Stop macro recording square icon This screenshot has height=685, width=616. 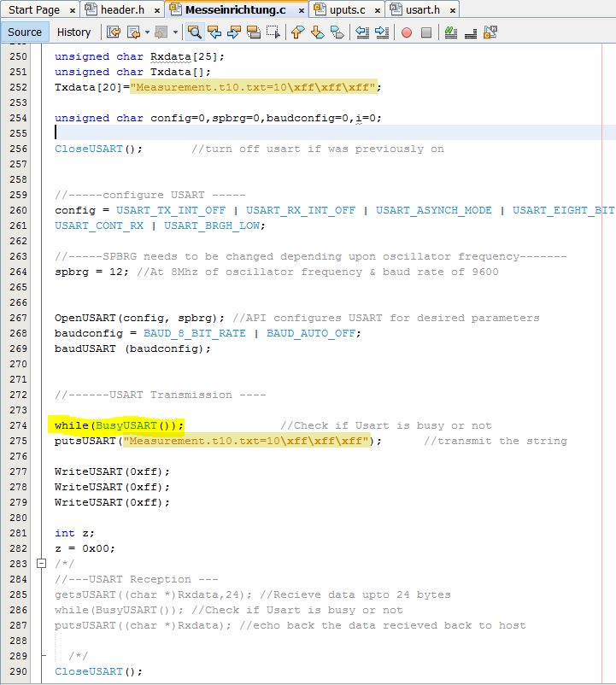(426, 32)
